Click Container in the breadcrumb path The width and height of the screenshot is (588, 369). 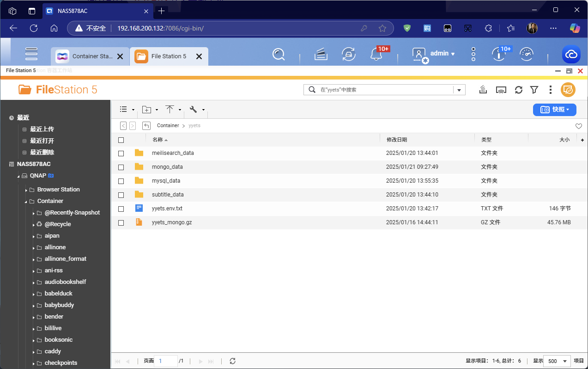(x=168, y=126)
